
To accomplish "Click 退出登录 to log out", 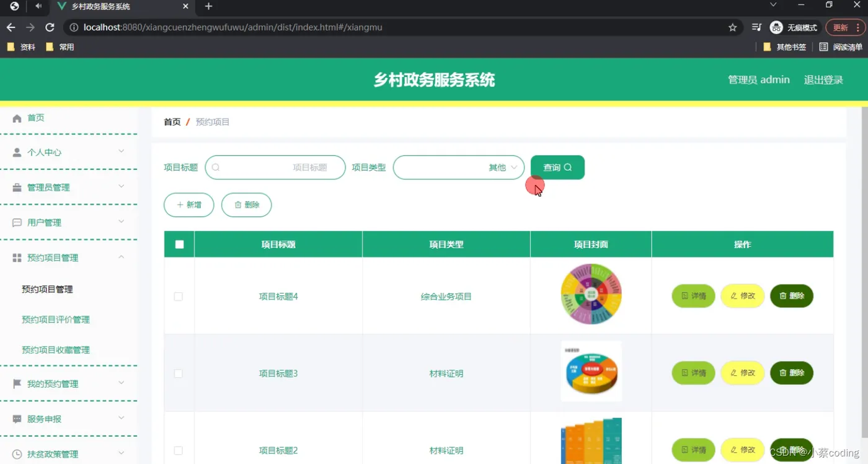I will click(823, 80).
